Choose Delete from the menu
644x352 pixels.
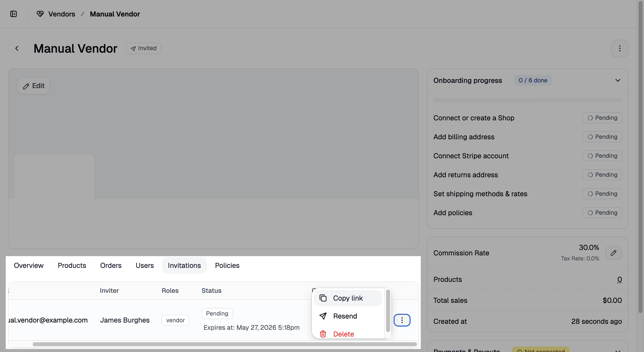pos(348,334)
